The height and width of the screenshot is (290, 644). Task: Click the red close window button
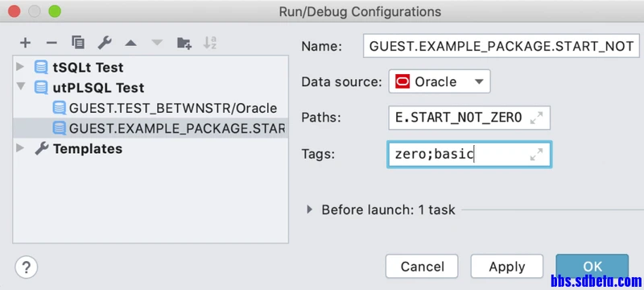[x=14, y=11]
